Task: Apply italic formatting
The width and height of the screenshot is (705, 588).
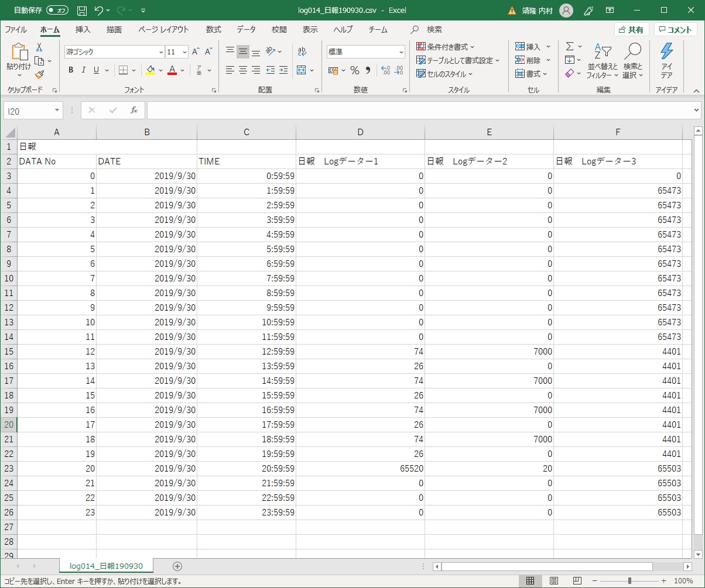Action: [83, 70]
